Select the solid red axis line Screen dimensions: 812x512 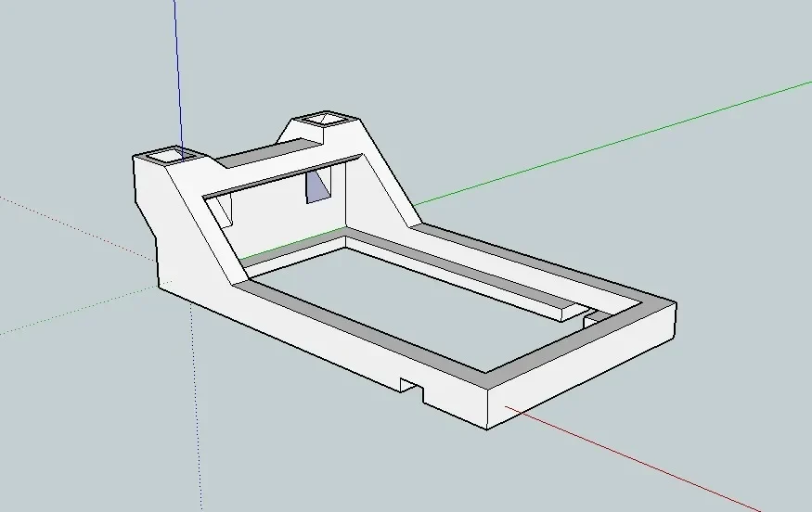click(x=632, y=459)
